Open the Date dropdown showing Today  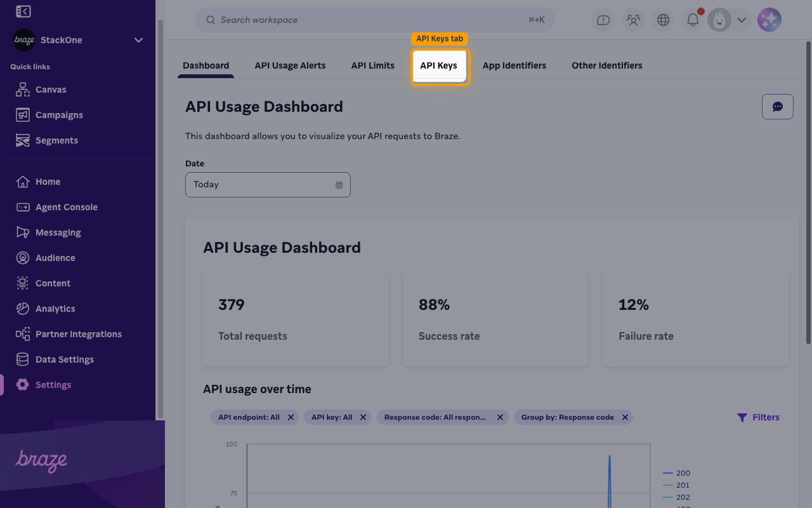[x=268, y=185]
